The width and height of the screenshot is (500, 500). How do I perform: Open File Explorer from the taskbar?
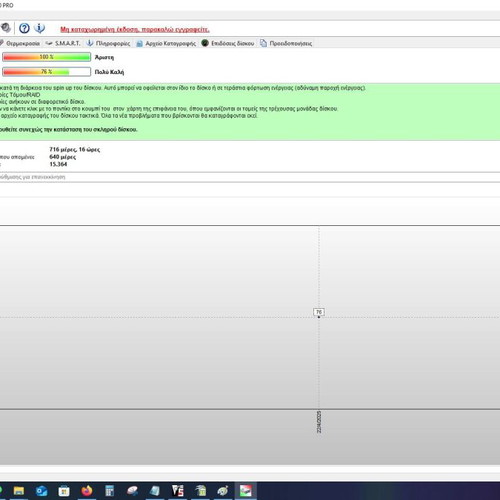pos(19,491)
